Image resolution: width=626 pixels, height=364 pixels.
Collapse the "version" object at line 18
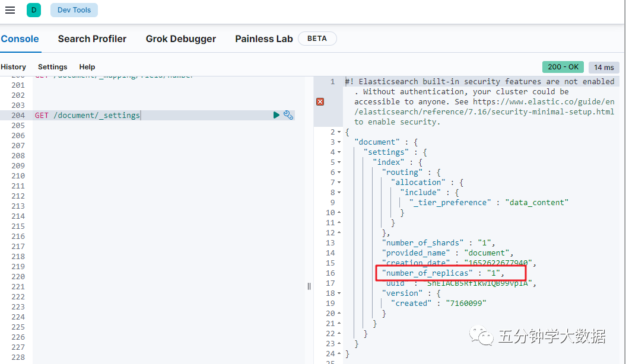point(339,293)
